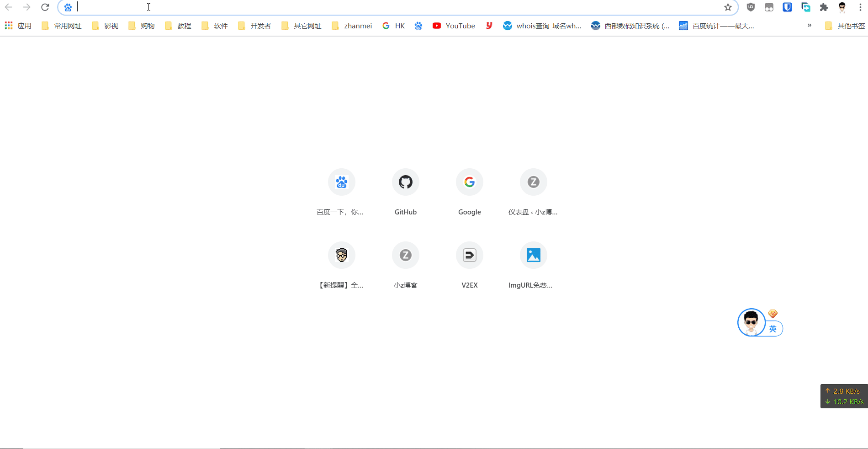Open the V2EX shortcut tile
868x449 pixels.
[x=469, y=255]
